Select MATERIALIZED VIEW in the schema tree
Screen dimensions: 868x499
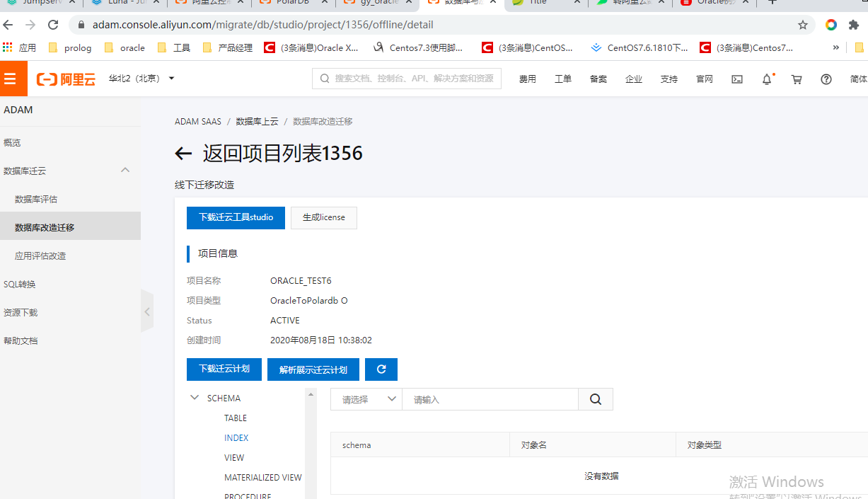click(263, 478)
